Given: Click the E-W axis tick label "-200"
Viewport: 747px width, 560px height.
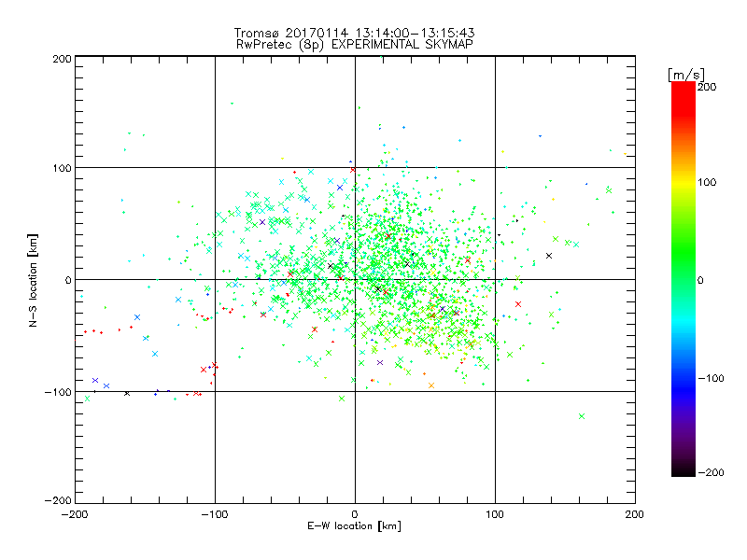Looking at the screenshot, I should [x=75, y=514].
